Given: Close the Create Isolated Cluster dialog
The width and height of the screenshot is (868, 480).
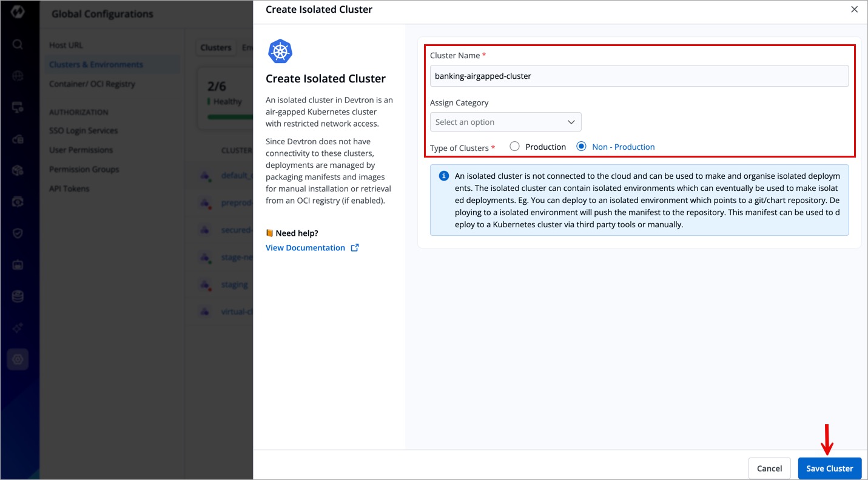Looking at the screenshot, I should click(854, 10).
